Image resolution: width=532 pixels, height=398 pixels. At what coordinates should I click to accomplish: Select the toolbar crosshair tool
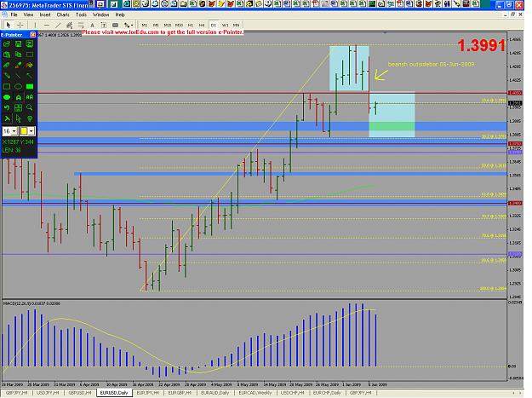click(x=20, y=25)
